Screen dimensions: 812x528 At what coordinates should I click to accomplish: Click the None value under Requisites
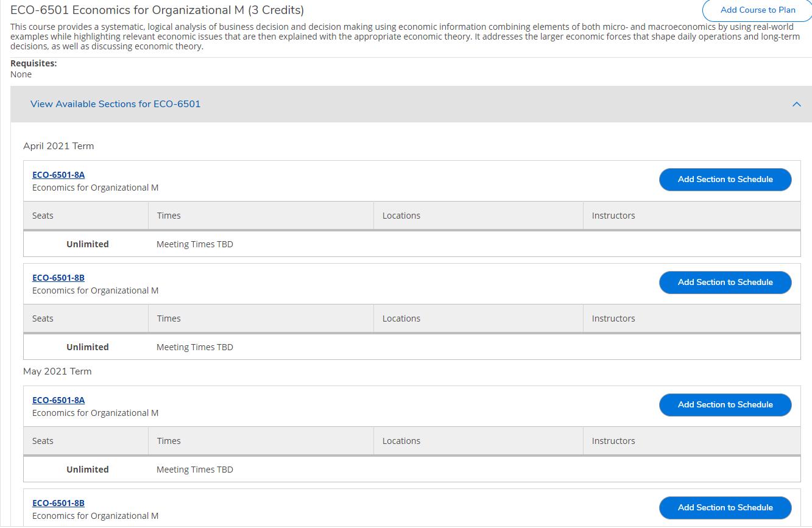coord(21,74)
